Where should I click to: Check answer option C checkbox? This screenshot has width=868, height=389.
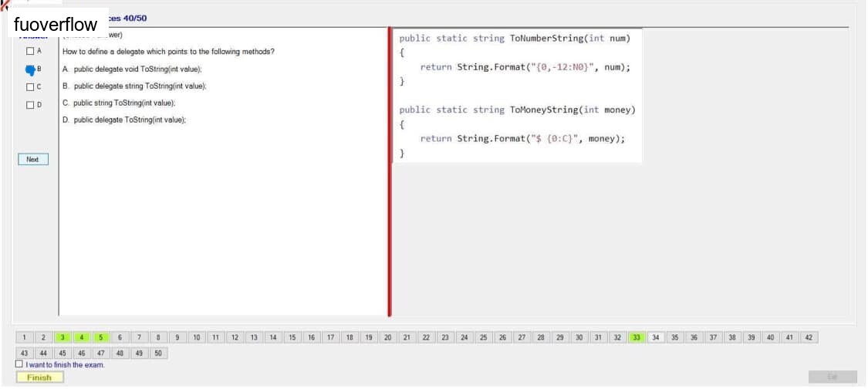30,86
